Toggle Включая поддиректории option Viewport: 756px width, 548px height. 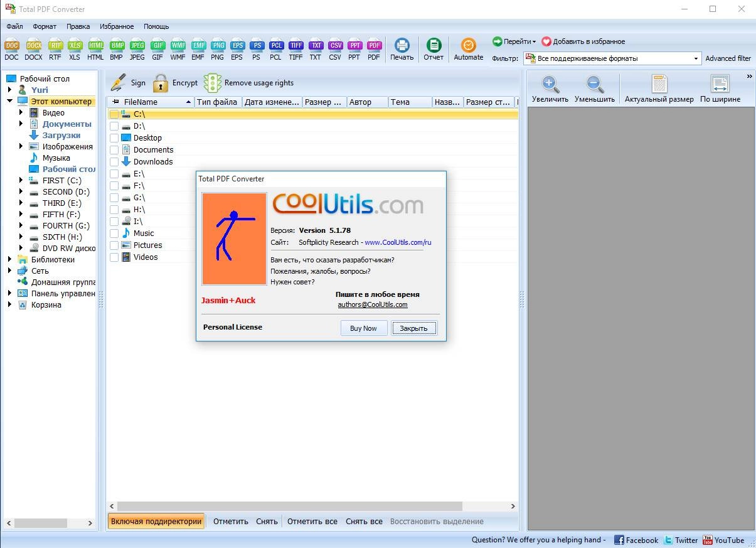pyautogui.click(x=156, y=521)
